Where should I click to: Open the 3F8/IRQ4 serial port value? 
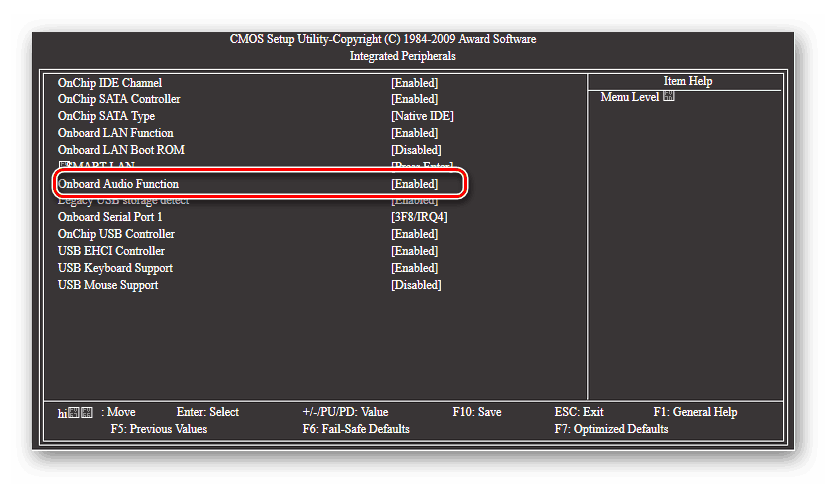(x=418, y=217)
